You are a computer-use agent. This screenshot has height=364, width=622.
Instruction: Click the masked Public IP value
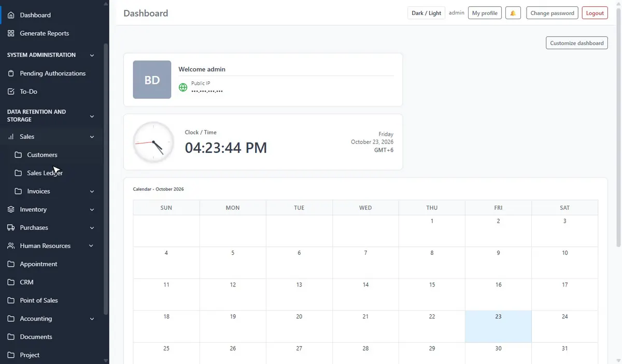(x=207, y=91)
